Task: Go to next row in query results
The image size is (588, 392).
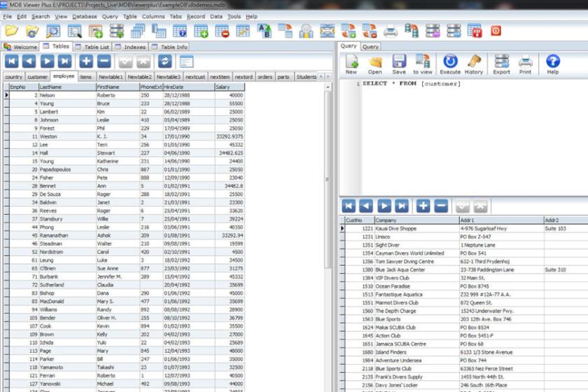Action: coord(384,206)
